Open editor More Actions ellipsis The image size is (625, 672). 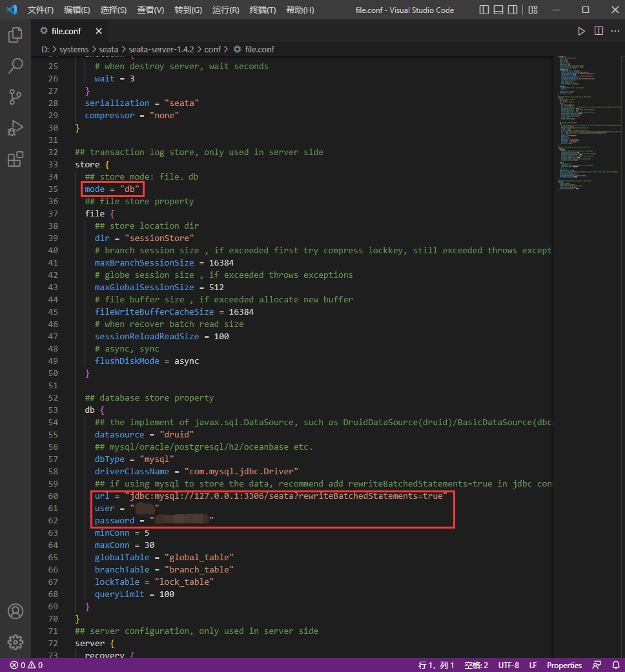coord(615,31)
